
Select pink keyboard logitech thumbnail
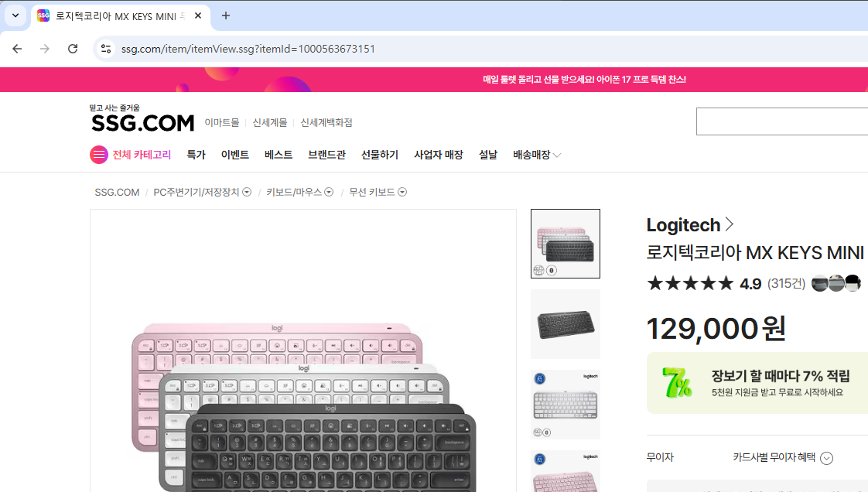point(566,471)
